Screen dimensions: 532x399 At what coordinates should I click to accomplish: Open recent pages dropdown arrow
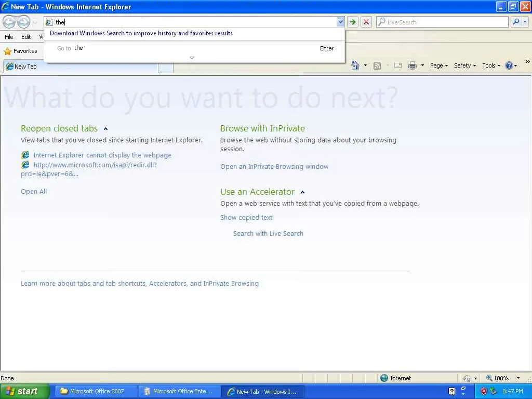[x=35, y=22]
